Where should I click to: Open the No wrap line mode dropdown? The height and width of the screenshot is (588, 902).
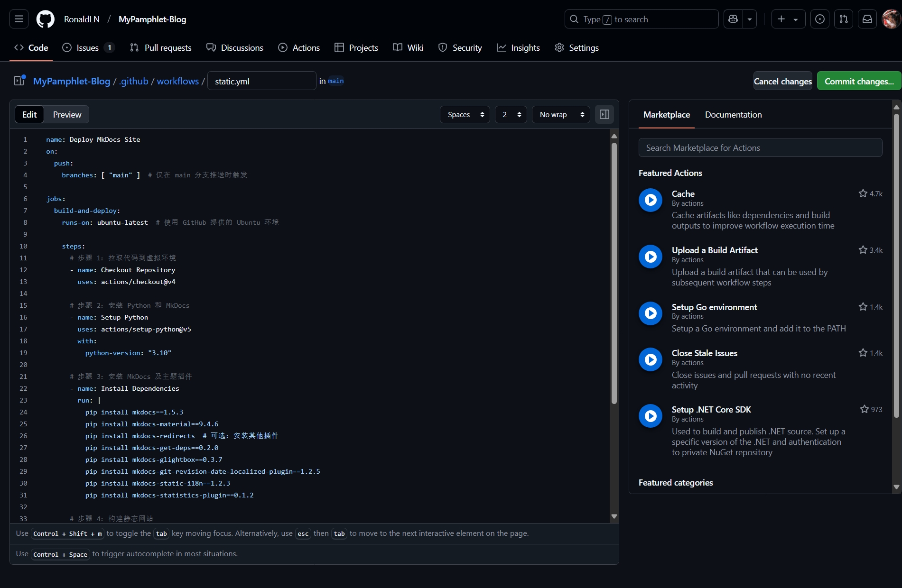(561, 114)
